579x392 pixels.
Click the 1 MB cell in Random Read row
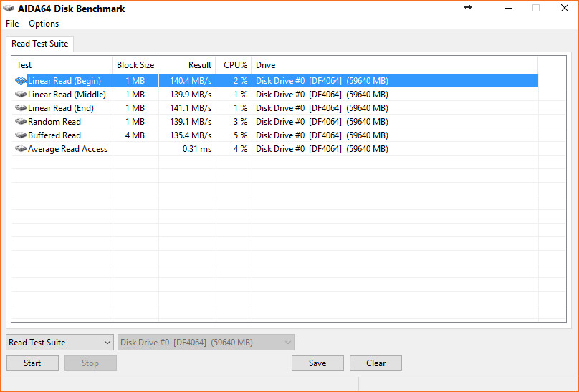click(135, 121)
